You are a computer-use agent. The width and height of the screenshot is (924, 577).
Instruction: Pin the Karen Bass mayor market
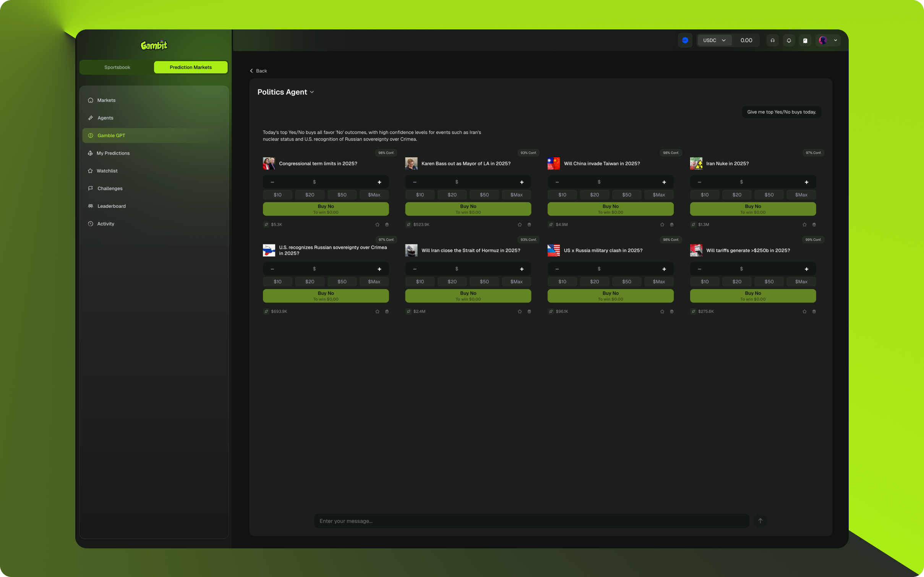(409, 225)
